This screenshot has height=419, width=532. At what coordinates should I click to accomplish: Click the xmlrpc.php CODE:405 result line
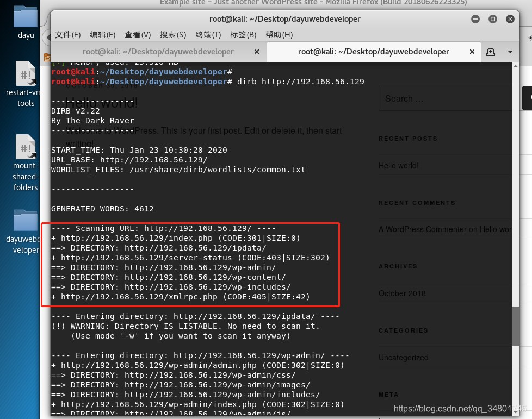(x=181, y=297)
